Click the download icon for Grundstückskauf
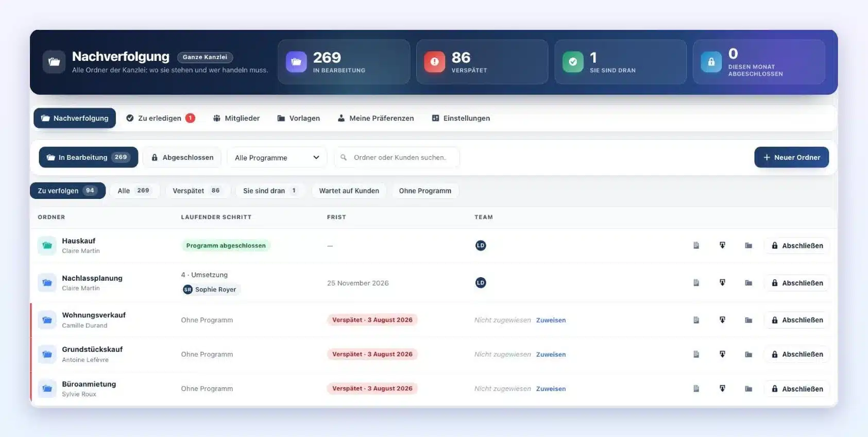The image size is (868, 437). [x=722, y=354]
